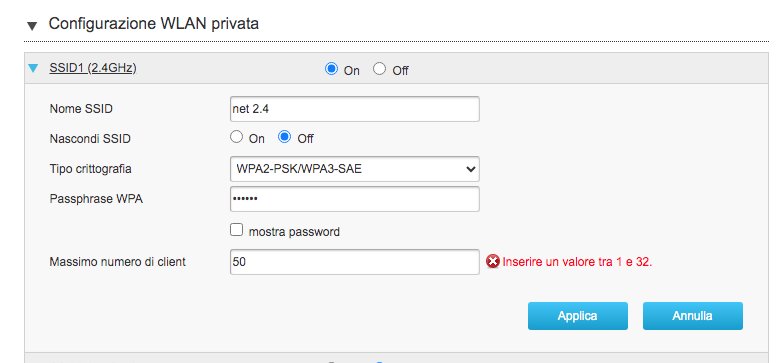The width and height of the screenshot is (781, 363).
Task: Turn SSID1 radio Off
Action: 380,69
